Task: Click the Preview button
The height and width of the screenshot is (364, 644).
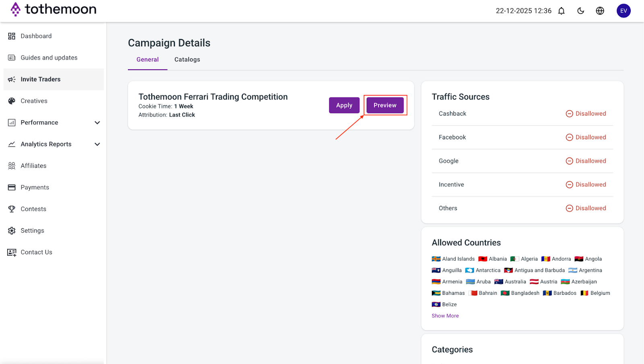Action: (385, 105)
